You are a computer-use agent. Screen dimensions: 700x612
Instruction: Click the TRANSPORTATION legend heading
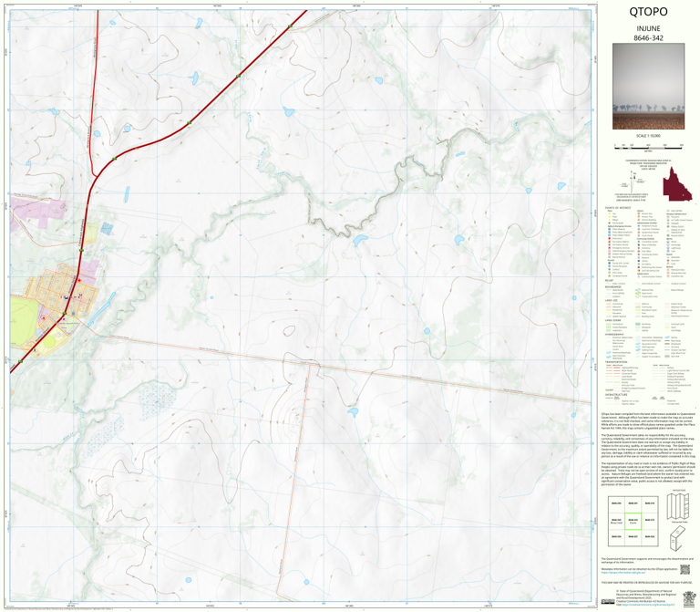click(x=616, y=362)
